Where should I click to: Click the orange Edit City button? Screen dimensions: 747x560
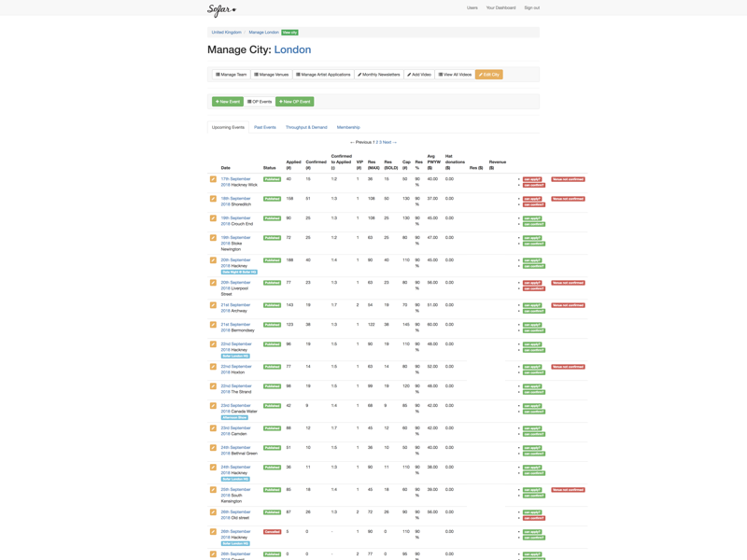point(488,75)
